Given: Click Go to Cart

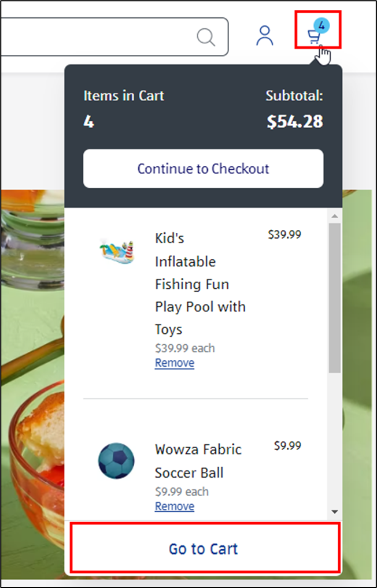Looking at the screenshot, I should coord(203,549).
